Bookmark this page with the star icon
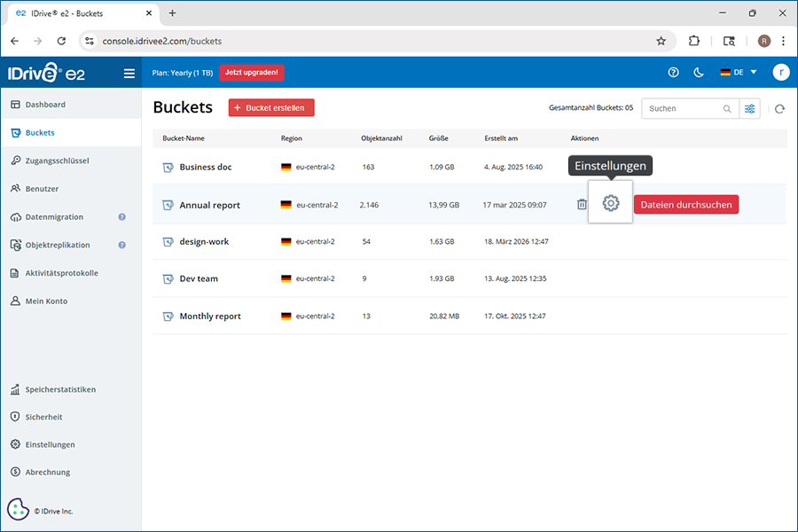This screenshot has width=798, height=532. coord(661,41)
